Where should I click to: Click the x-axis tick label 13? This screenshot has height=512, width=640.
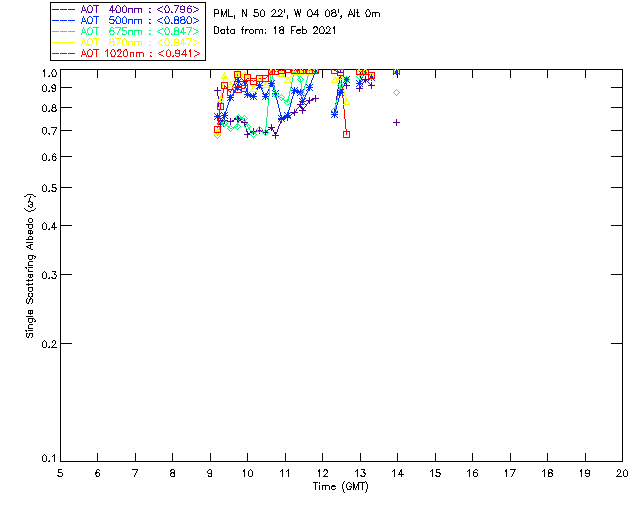360,473
